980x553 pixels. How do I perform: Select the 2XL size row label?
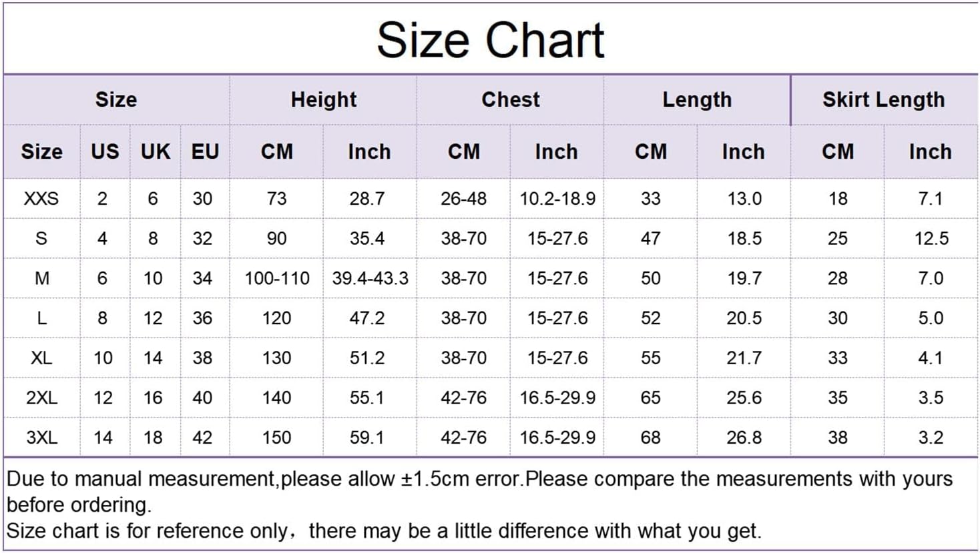[41, 398]
